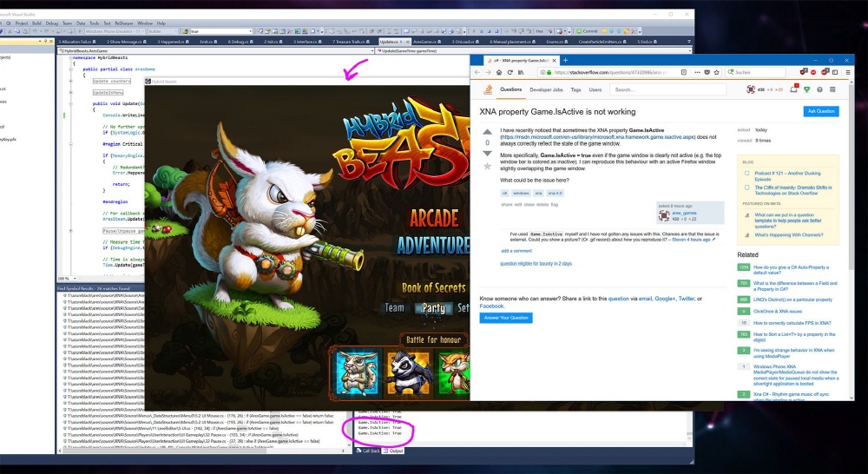Viewport: 868px width, 474px height.
Task: Save page to Pocket
Action: pos(707,73)
